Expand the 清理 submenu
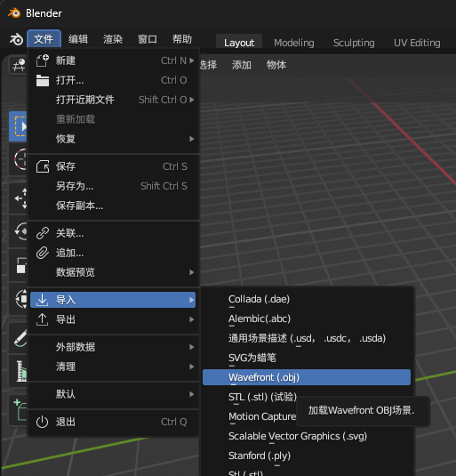 click(x=113, y=367)
